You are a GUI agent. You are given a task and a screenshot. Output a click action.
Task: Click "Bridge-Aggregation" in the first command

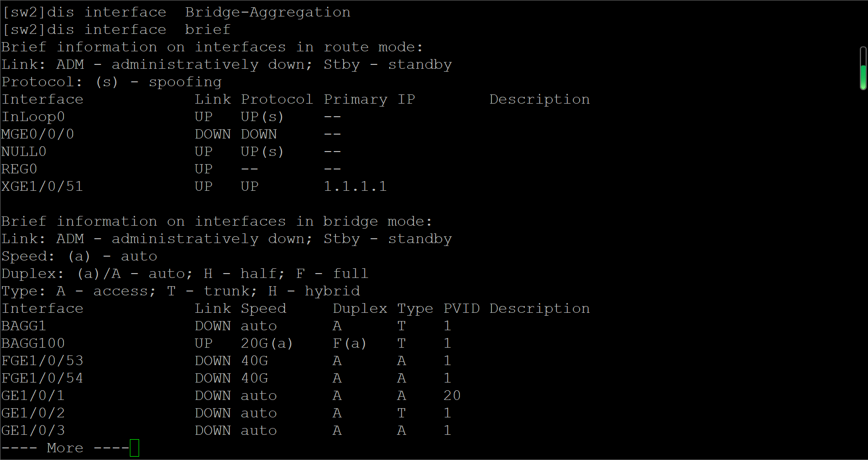point(268,12)
